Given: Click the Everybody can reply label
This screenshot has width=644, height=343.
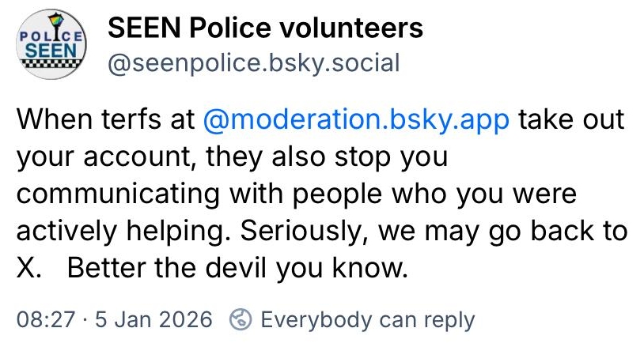Looking at the screenshot, I should [367, 320].
